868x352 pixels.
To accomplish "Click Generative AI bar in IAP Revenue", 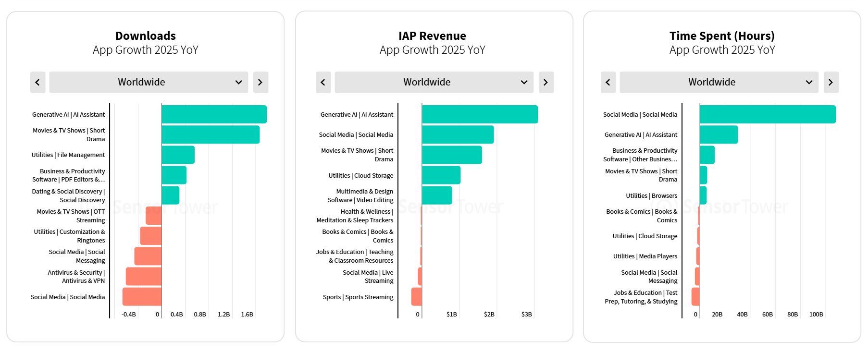I will coord(480,114).
